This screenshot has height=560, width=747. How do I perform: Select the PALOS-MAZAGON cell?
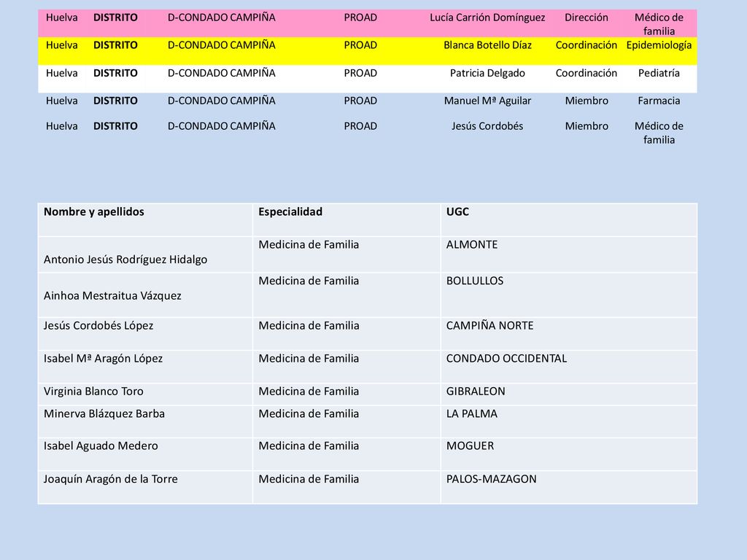click(x=491, y=479)
